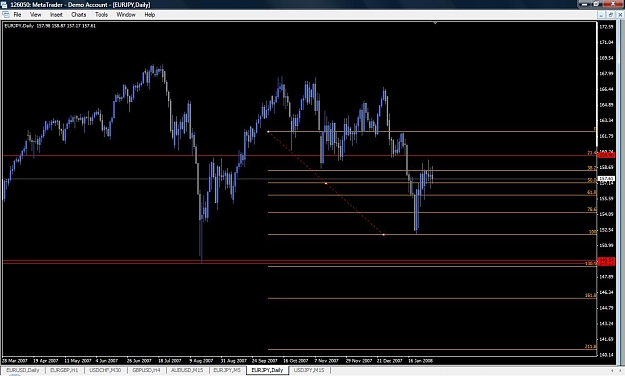Viewport: 625px width, 376px height.
Task: Switch to the USDJPY,M15 chart tab
Action: click(x=309, y=370)
